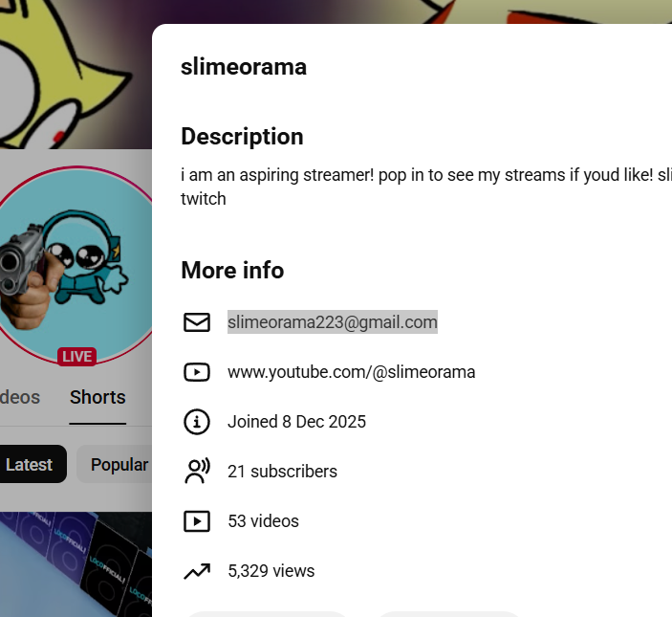This screenshot has height=617, width=672.
Task: Click the YouTube play logo icon beside channel URL
Action: [197, 372]
